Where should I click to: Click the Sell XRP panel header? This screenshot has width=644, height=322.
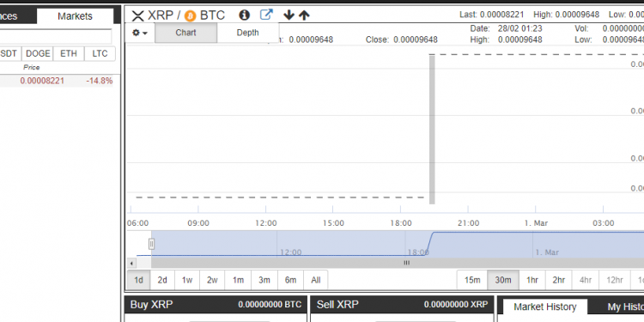(x=402, y=305)
